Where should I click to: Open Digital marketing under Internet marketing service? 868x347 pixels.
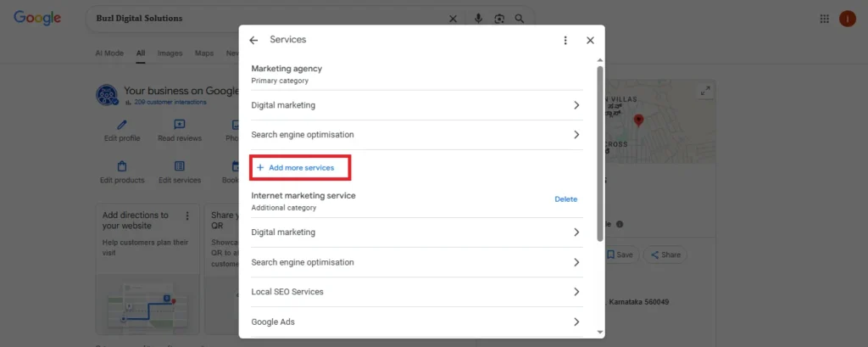(417, 232)
